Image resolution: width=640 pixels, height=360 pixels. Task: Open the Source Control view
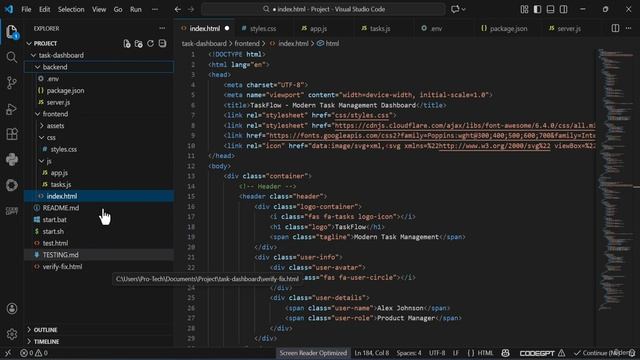coord(12,83)
